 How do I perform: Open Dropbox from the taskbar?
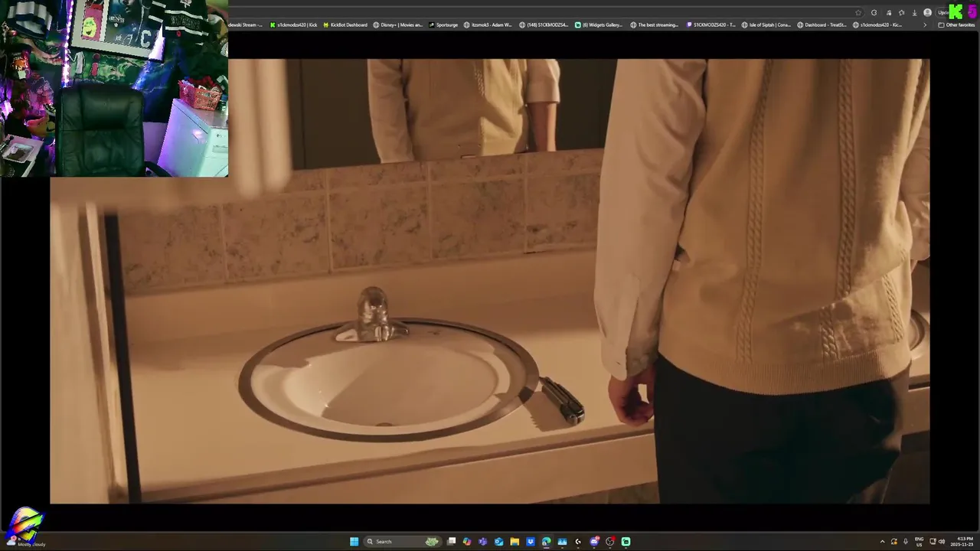pyautogui.click(x=531, y=542)
